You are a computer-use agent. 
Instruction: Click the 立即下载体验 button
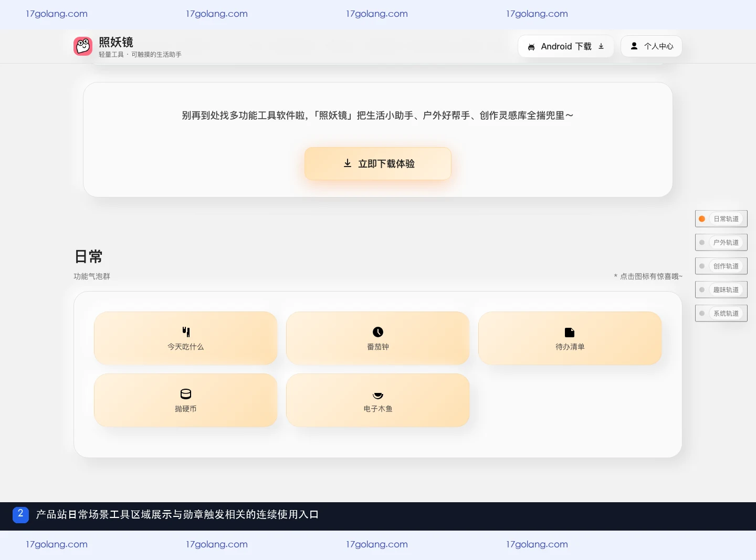(378, 164)
